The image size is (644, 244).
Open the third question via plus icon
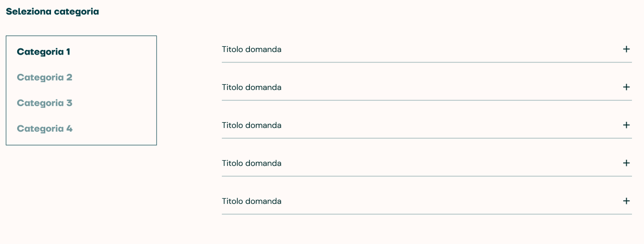click(626, 125)
